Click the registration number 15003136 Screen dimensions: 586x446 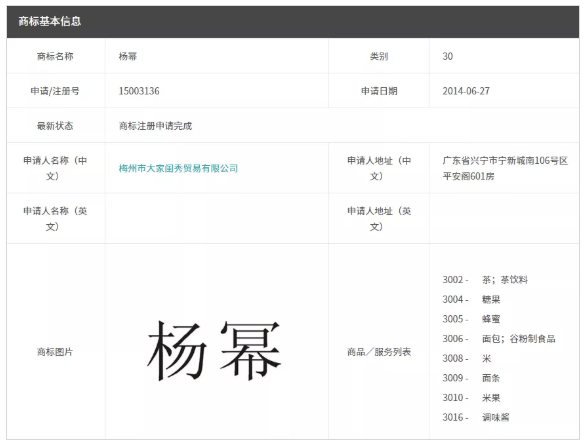pos(139,91)
